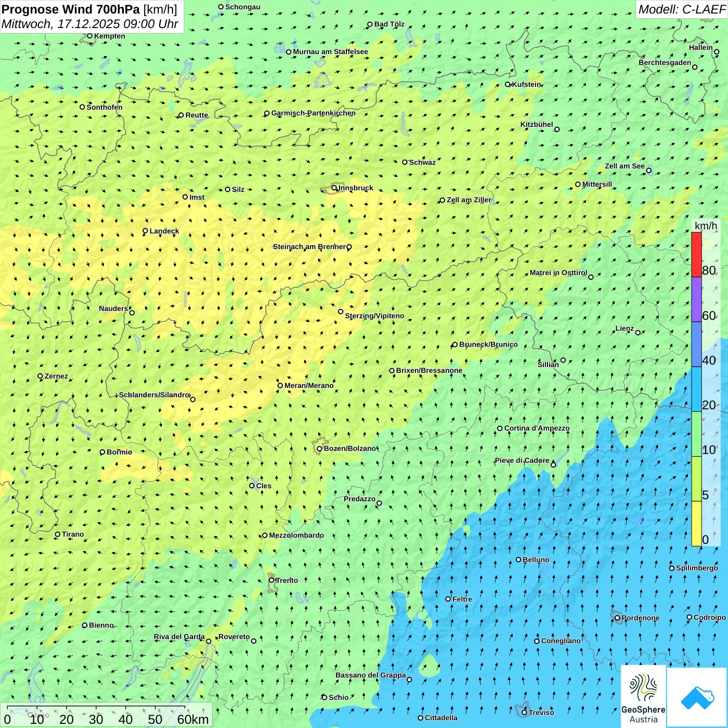Image resolution: width=728 pixels, height=728 pixels.
Task: Click the green 10 km/h legend color
Action: (x=696, y=434)
